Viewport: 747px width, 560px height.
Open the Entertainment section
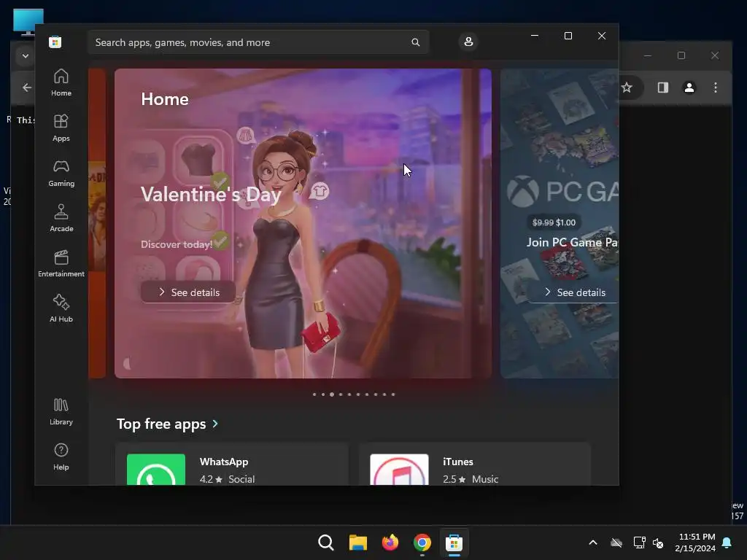pyautogui.click(x=61, y=264)
